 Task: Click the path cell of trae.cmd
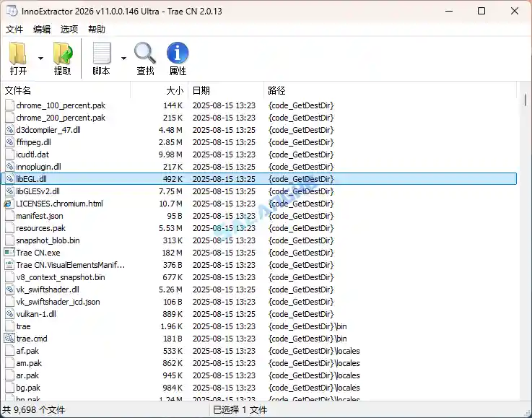pyautogui.click(x=308, y=339)
